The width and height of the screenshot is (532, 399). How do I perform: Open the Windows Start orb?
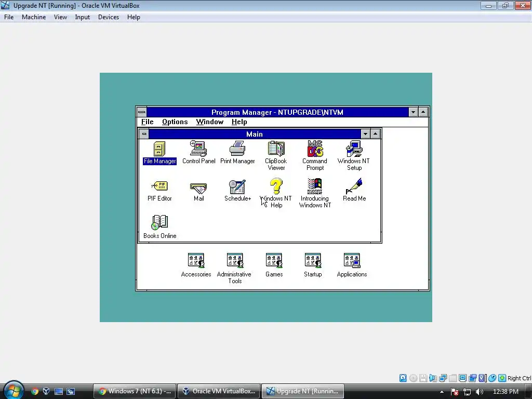coord(13,390)
